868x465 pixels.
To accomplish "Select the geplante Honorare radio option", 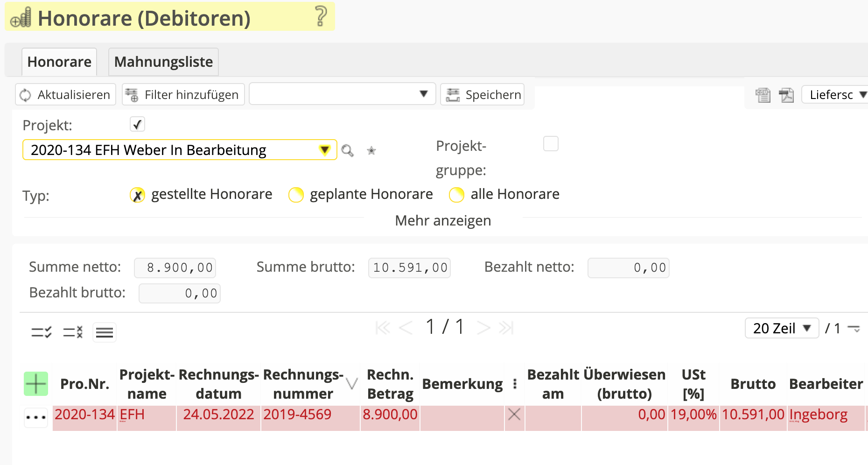I will click(296, 195).
